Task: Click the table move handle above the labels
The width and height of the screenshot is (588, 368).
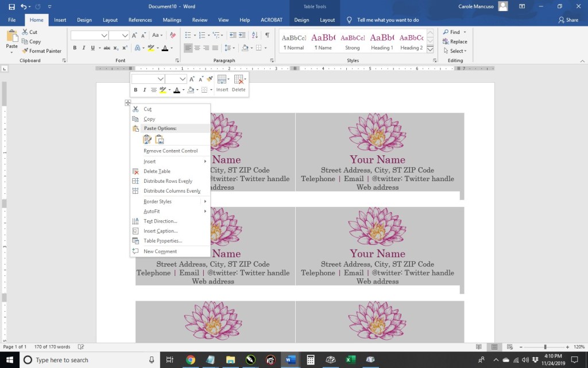Action: tap(127, 103)
